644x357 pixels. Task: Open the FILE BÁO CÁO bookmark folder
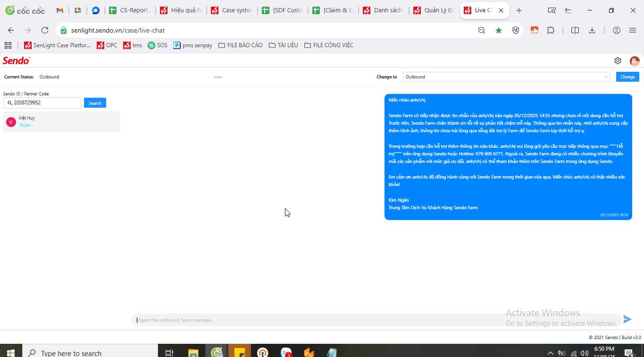coord(241,45)
